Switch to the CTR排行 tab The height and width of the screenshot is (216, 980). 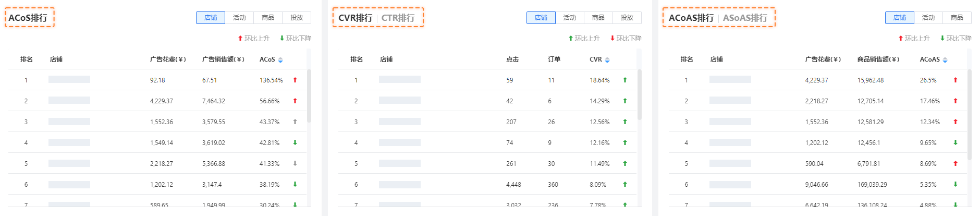(x=398, y=18)
